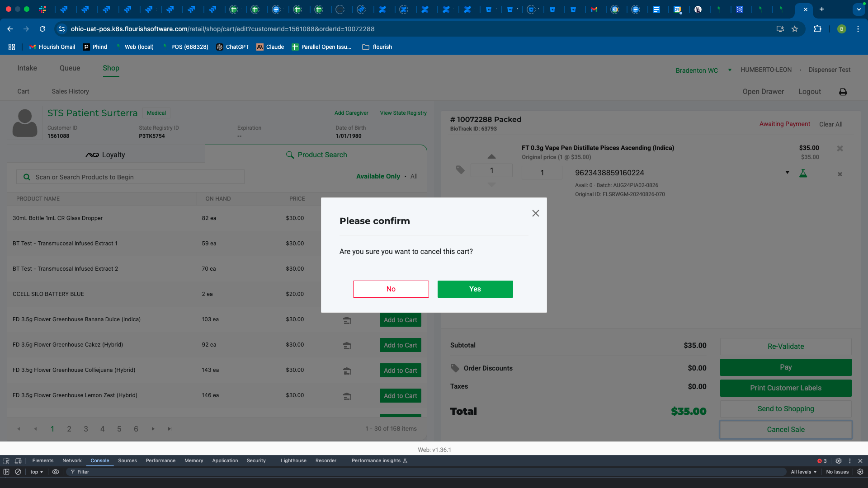Click the flask/lab icon in cart row

click(803, 172)
